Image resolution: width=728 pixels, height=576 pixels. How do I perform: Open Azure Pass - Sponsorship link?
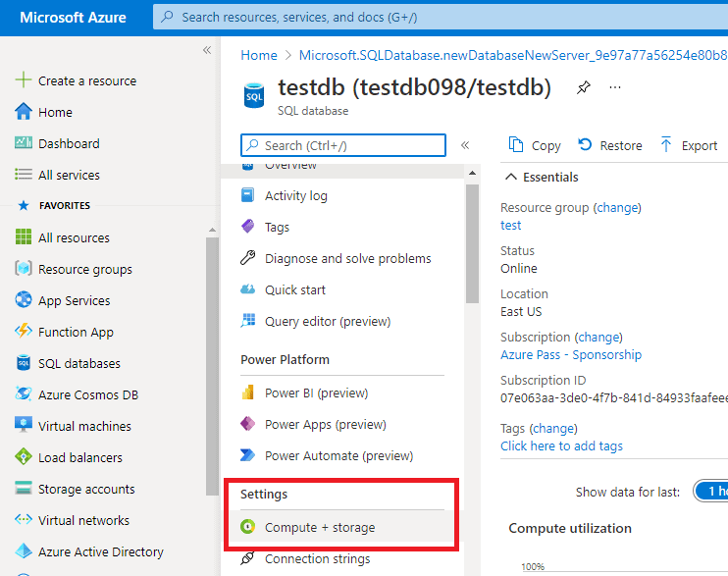571,354
